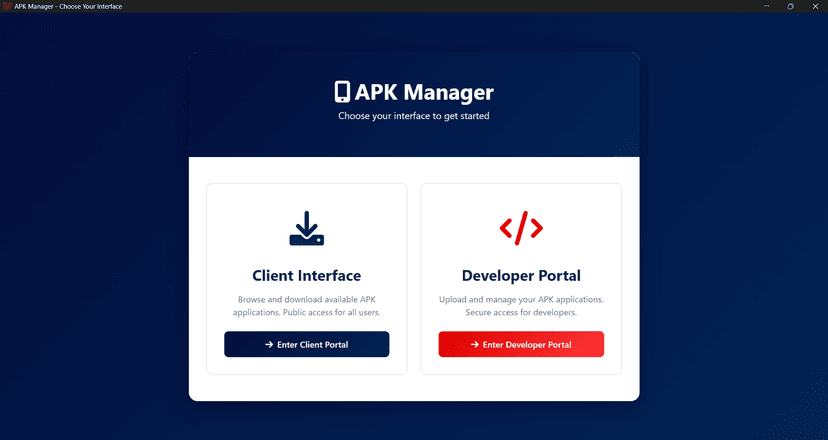
Task: Click the app icon in the title bar
Action: [x=7, y=6]
